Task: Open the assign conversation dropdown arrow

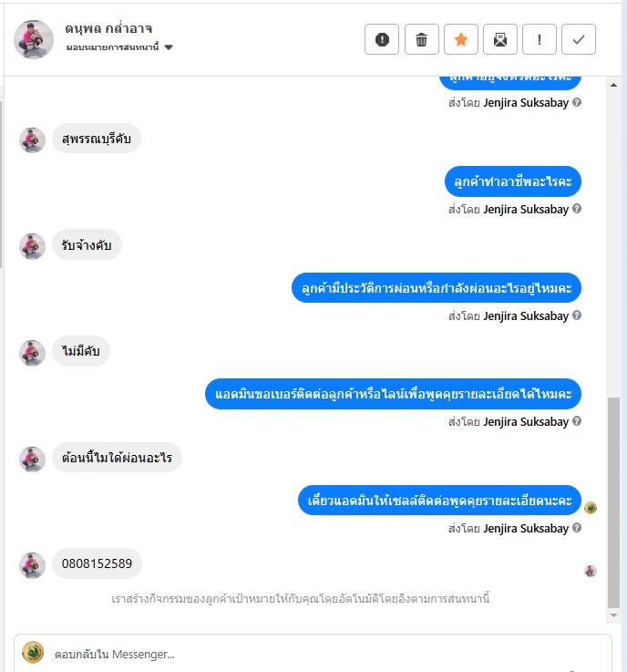Action: (x=169, y=47)
